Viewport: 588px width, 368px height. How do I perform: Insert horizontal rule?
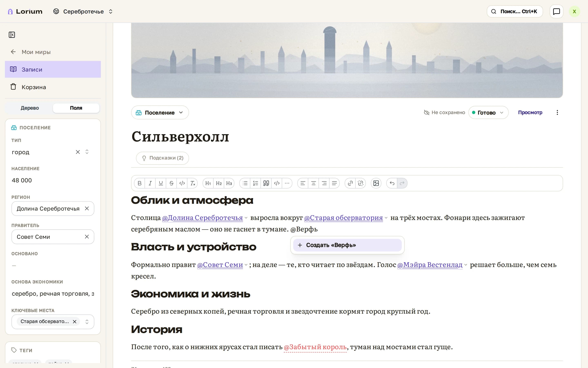pyautogui.click(x=287, y=183)
